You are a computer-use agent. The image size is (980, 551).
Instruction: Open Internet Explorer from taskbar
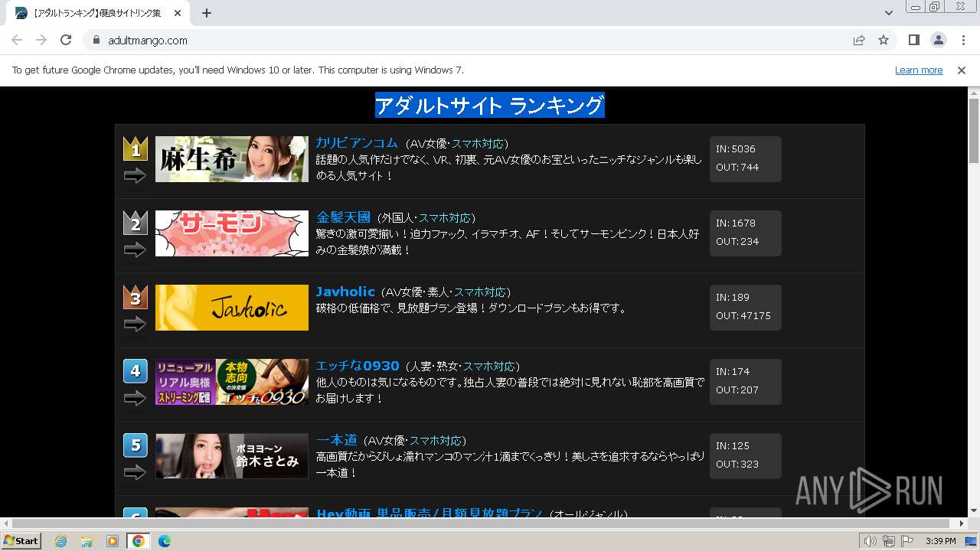60,541
